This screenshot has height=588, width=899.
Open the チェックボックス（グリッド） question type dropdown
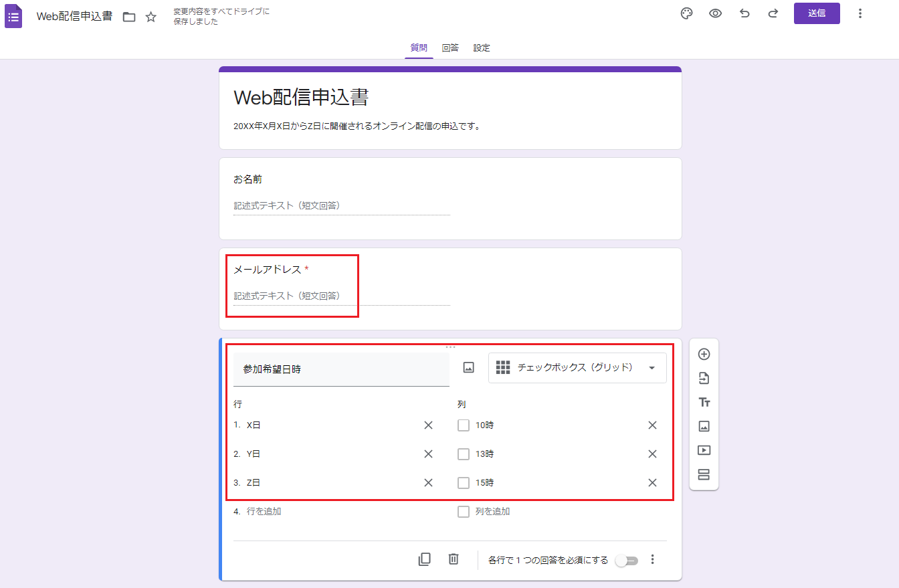point(577,368)
